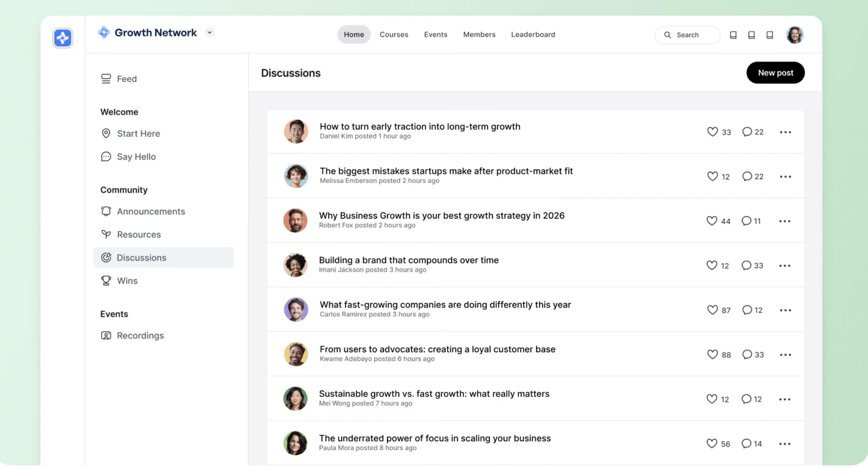Like Robert Fox's Business Growth post
The height and width of the screenshot is (468, 868).
click(x=712, y=221)
